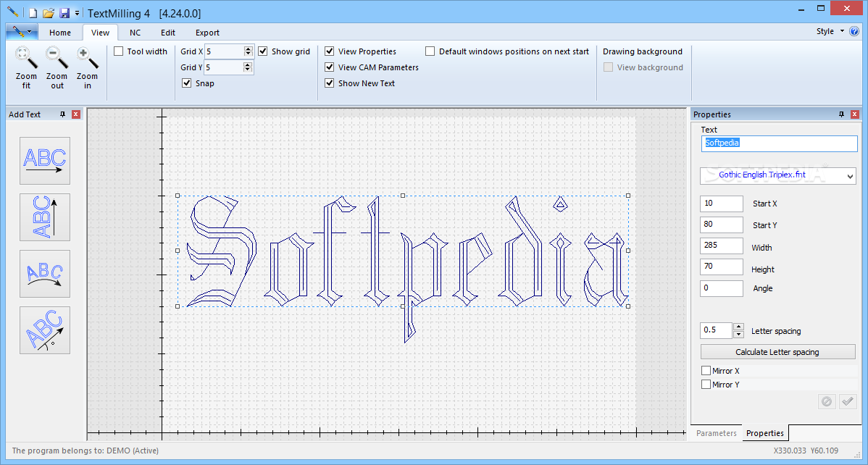Increase Letter spacing with the up arrow

(738, 327)
